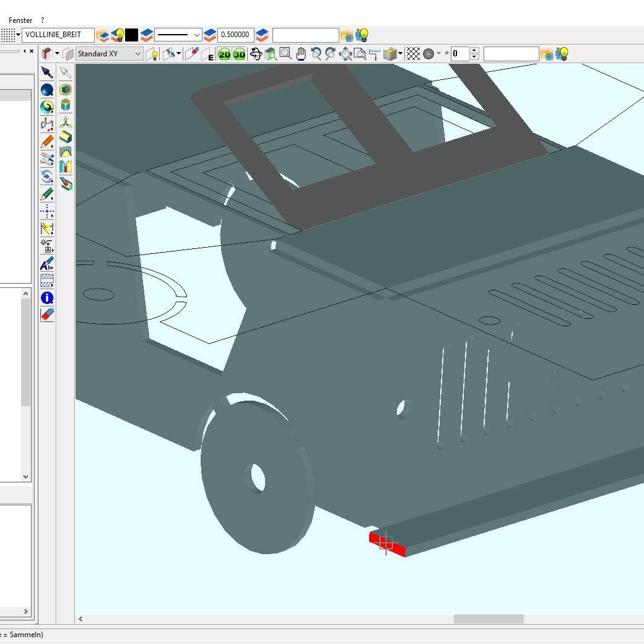Select the black arrow selection tool
The image size is (644, 644).
[x=46, y=73]
